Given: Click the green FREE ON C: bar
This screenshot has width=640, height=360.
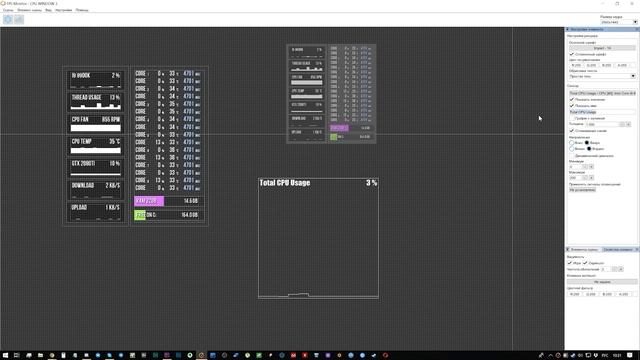Looking at the screenshot, I should coord(140,215).
